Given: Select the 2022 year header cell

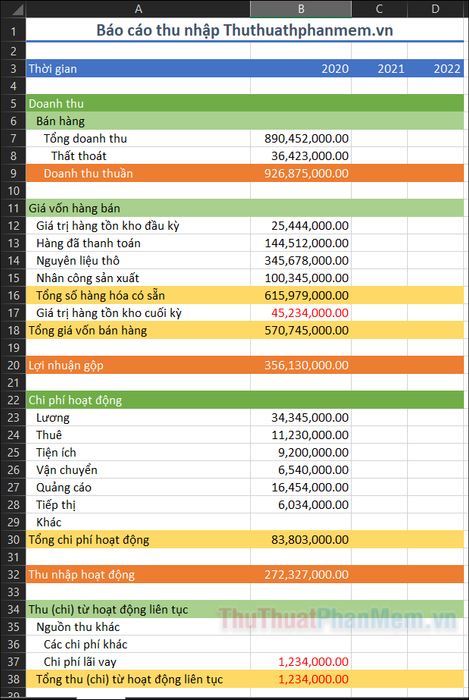Looking at the screenshot, I should pos(436,69).
